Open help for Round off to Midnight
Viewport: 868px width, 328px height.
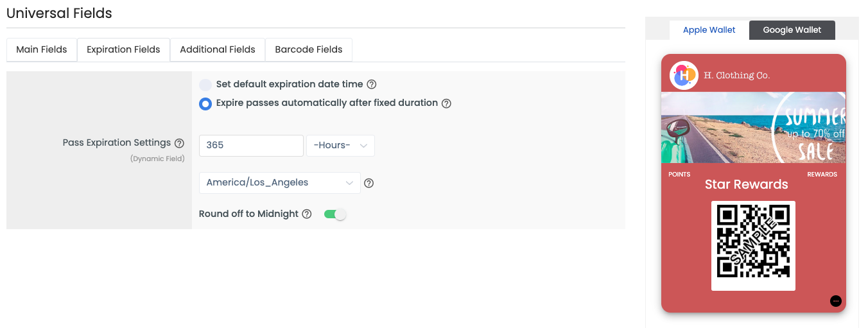tap(307, 214)
